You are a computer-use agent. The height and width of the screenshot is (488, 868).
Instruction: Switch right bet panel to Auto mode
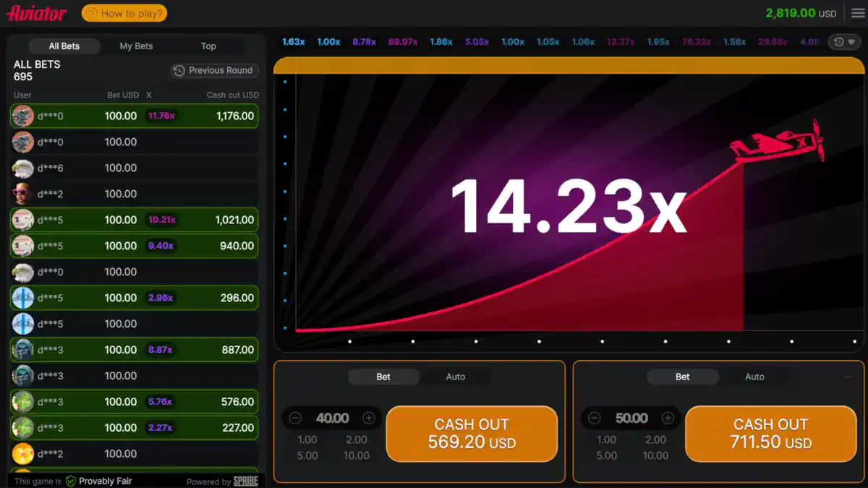(754, 377)
